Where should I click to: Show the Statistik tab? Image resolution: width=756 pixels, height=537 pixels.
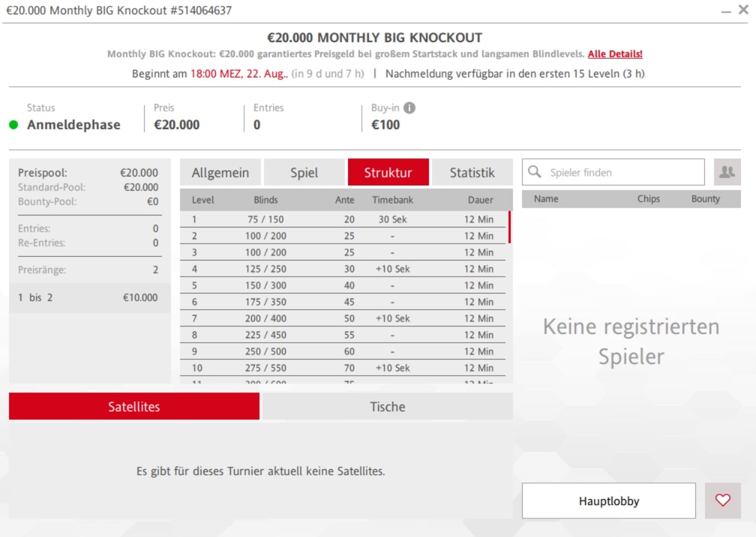coord(472,173)
